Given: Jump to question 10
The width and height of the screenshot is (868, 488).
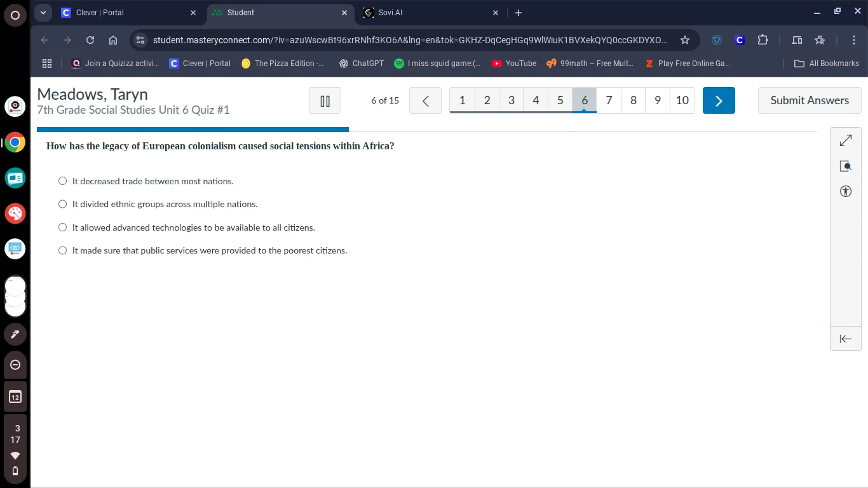Looking at the screenshot, I should click(x=682, y=100).
